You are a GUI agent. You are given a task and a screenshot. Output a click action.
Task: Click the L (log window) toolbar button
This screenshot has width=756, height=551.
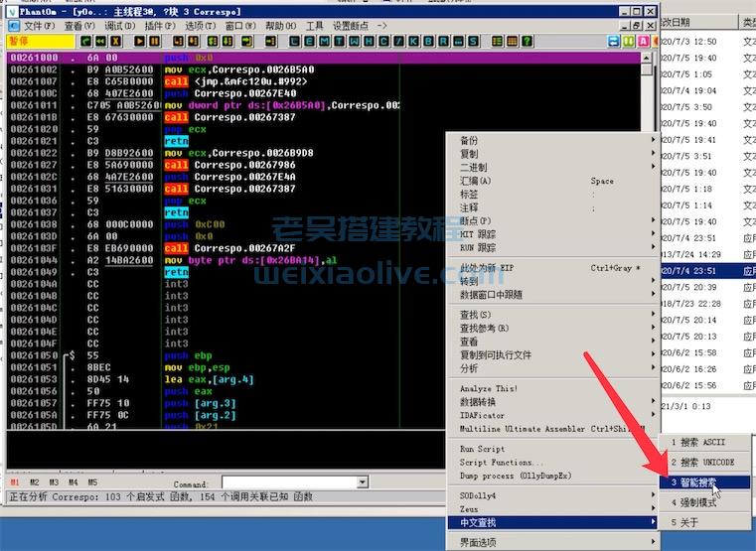point(295,41)
